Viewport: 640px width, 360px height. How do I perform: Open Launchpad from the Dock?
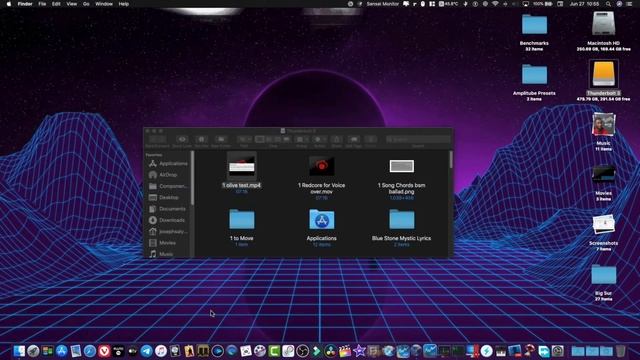click(33, 351)
